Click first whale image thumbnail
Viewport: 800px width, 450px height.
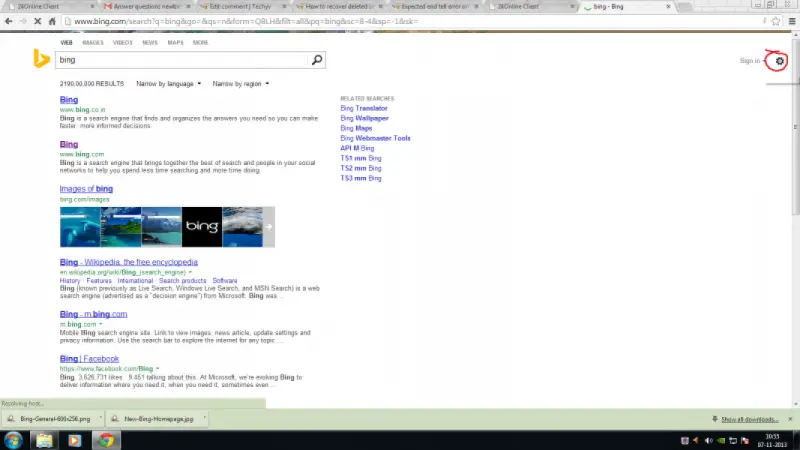click(80, 227)
